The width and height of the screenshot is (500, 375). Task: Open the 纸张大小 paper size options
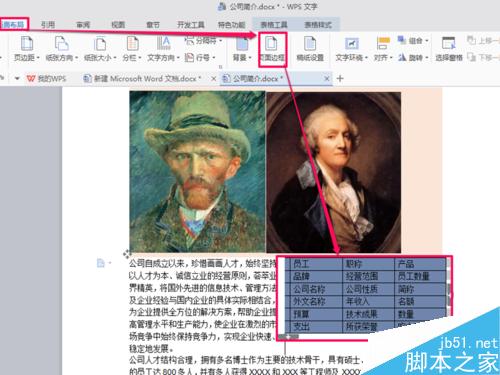[x=100, y=49]
